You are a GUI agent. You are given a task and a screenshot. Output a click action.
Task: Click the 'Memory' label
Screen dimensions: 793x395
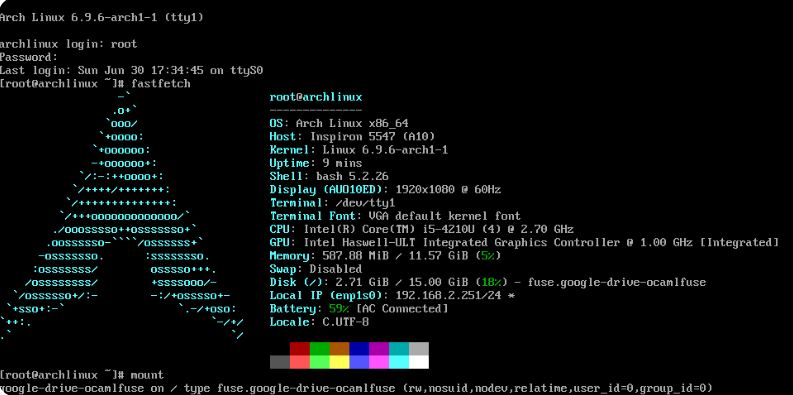(x=290, y=256)
